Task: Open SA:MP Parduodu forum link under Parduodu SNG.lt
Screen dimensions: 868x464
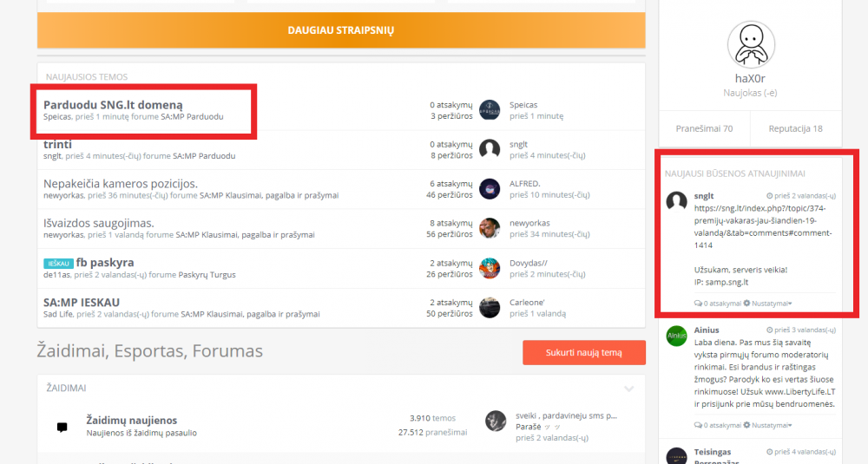Action: coord(192,117)
